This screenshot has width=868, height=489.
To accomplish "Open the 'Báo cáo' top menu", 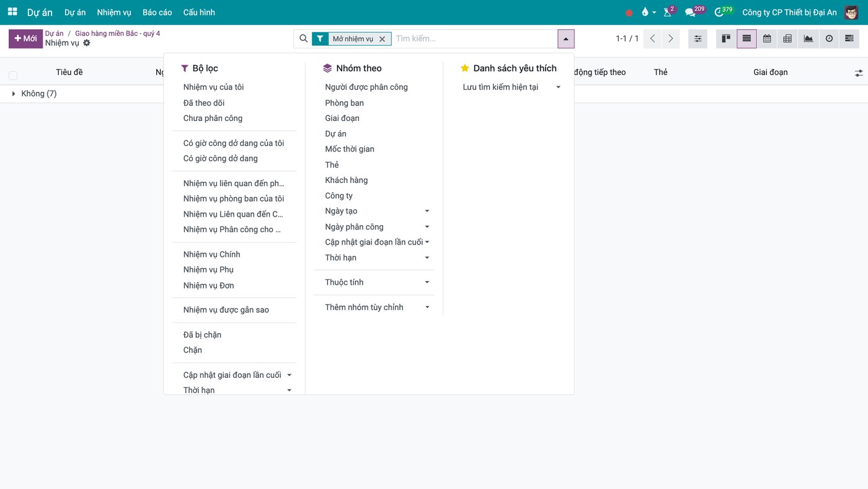I will [x=157, y=12].
